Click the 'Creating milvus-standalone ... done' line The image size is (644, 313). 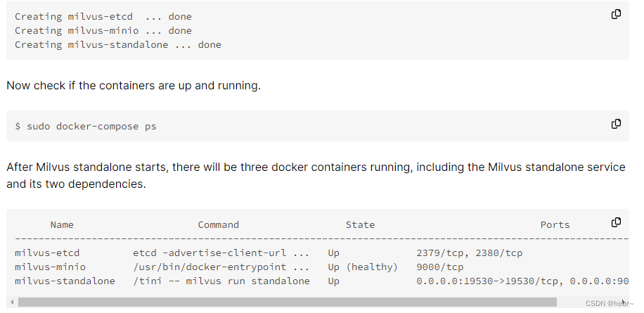[x=118, y=45]
